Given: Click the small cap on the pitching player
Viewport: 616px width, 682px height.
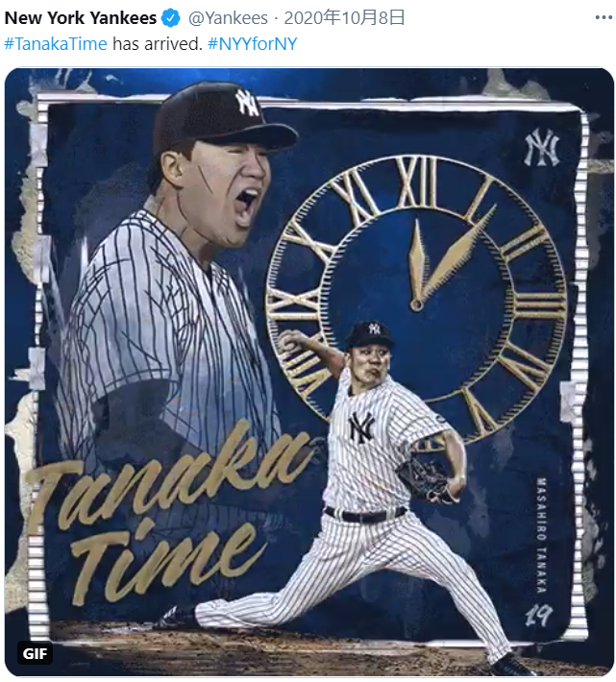Looking at the screenshot, I should coord(369,332).
